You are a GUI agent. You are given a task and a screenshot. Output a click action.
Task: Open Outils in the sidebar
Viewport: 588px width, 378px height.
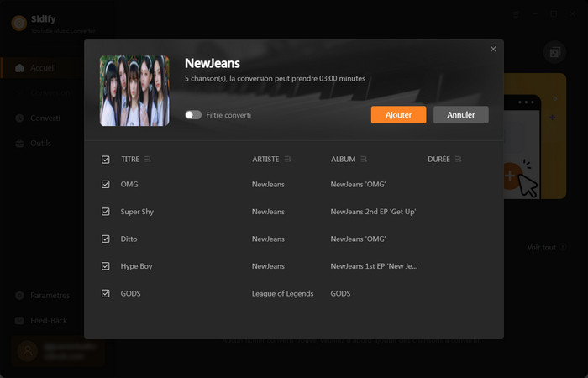pos(39,143)
